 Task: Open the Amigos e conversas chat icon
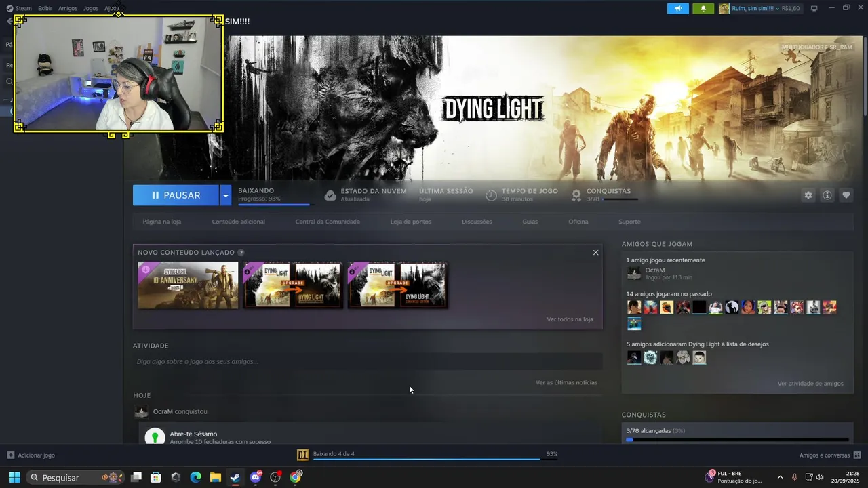pos(857,455)
